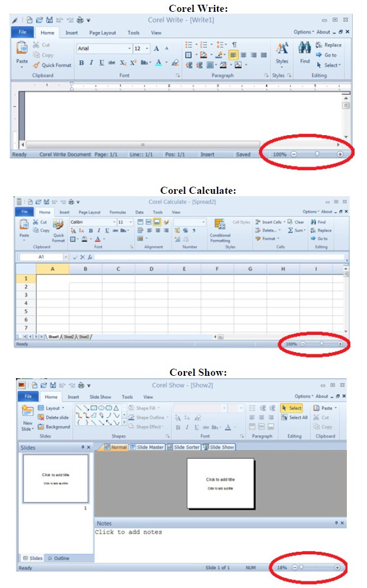The height and width of the screenshot is (588, 367).
Task: Toggle Italic in Corel Write
Action: [x=91, y=63]
